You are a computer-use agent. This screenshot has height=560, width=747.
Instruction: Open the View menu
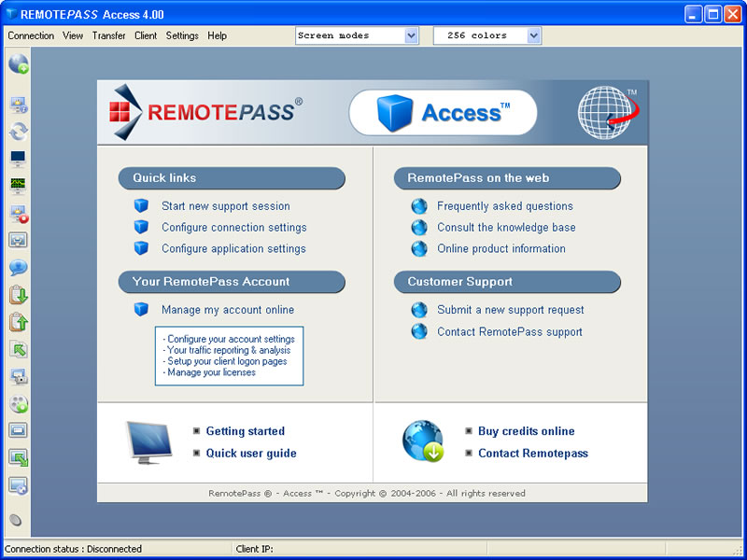click(x=73, y=35)
